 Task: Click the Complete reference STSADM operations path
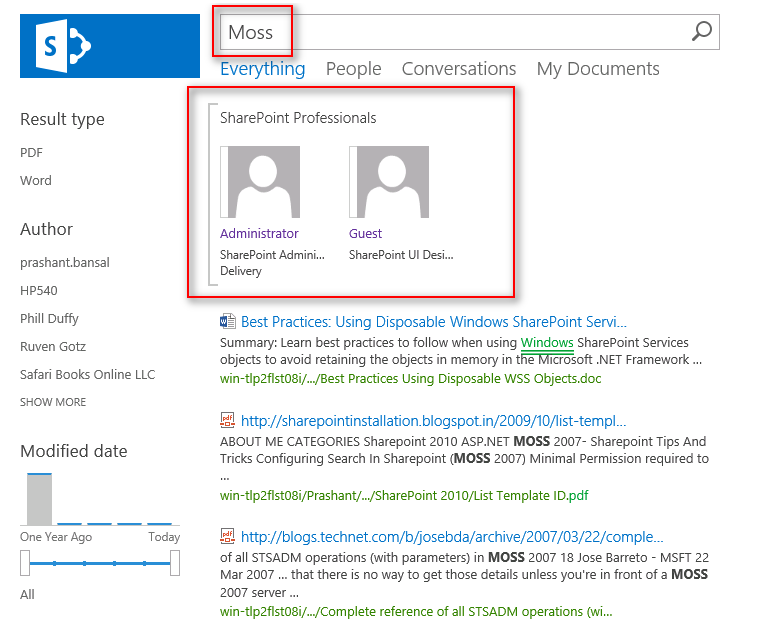(x=416, y=611)
